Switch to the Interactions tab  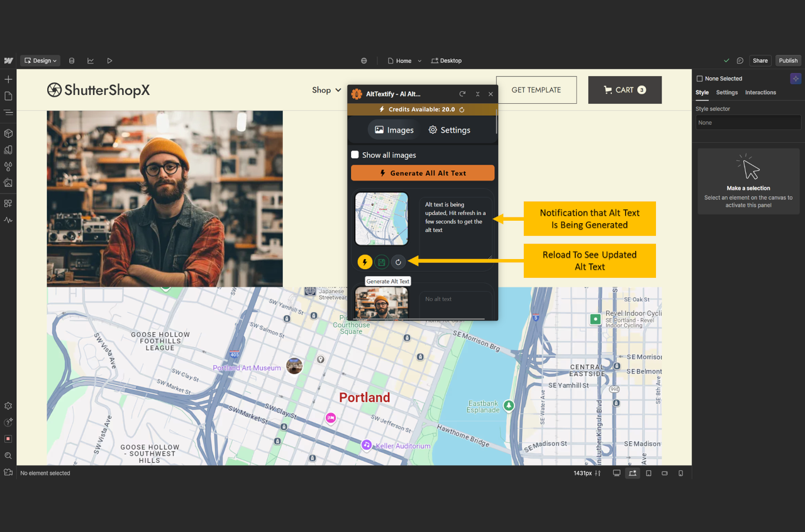click(760, 92)
